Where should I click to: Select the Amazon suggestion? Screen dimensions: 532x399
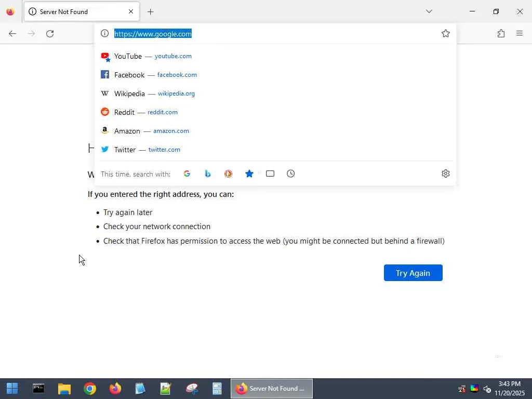coord(275,131)
